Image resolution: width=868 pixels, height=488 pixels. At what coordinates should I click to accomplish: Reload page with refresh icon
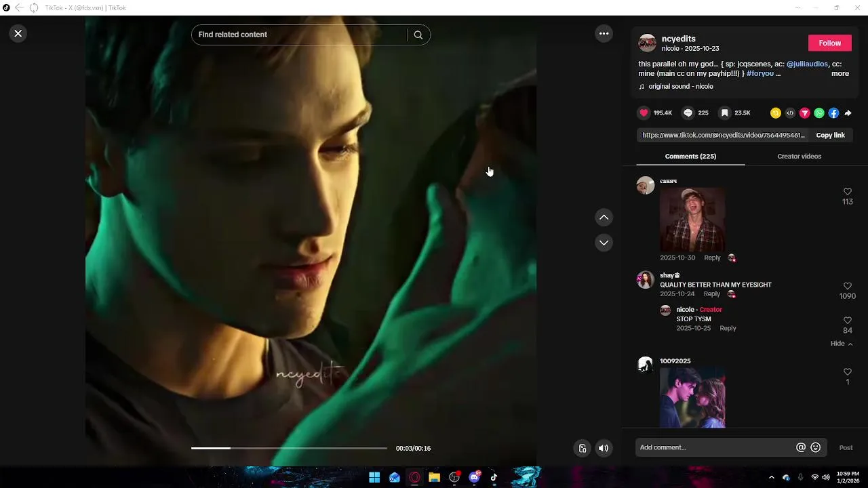coord(33,7)
